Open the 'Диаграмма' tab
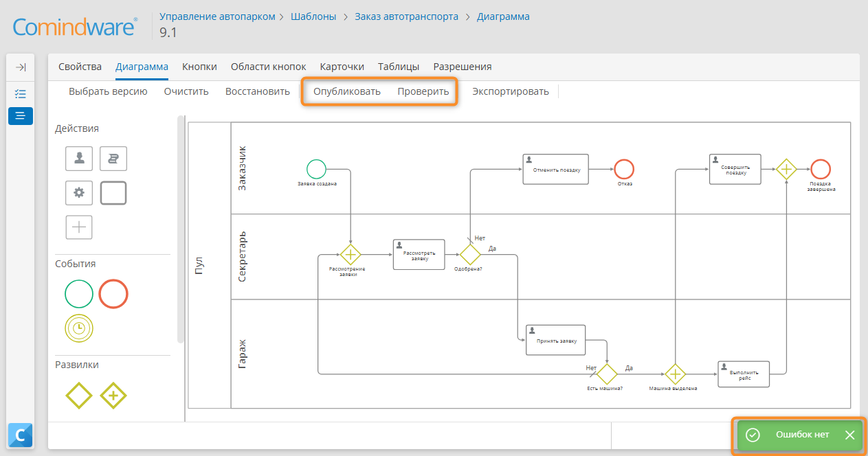 142,67
